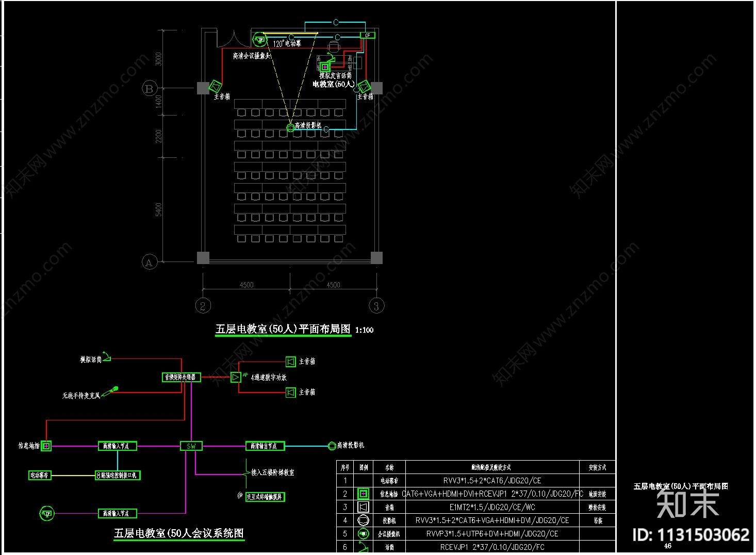Image resolution: width=756 pixels, height=555 pixels.
Task: Select grid axis bubble 2
Action: tap(203, 306)
